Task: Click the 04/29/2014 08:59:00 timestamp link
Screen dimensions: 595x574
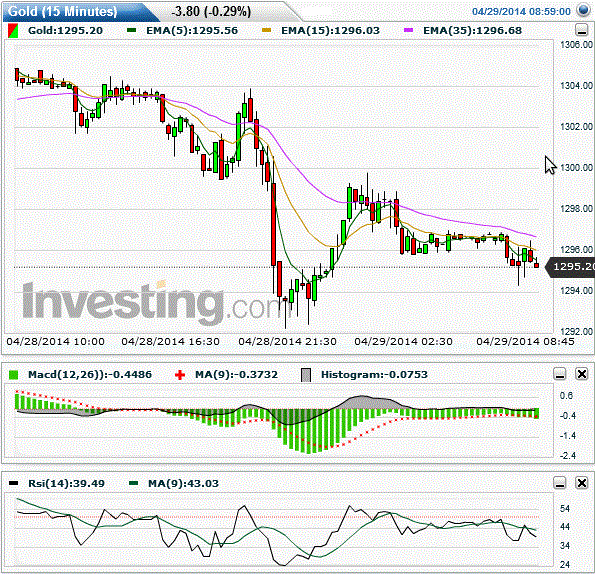Action: point(521,11)
